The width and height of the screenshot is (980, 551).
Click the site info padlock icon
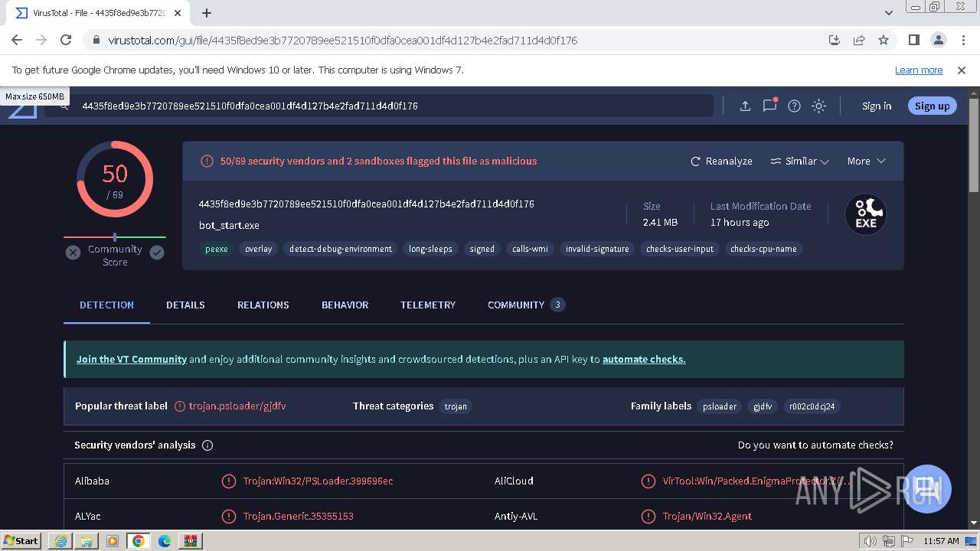click(96, 41)
